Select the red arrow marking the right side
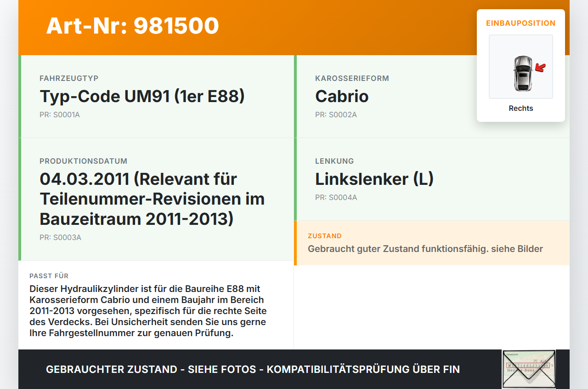Screen dimensions: 588x389 (x=541, y=68)
